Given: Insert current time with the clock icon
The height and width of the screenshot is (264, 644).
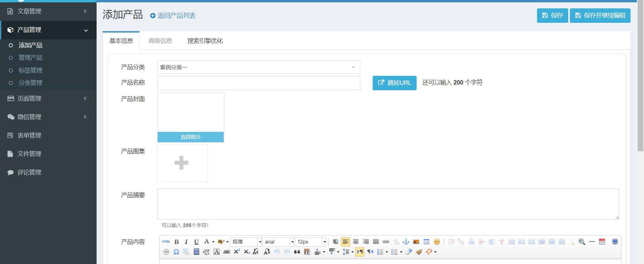Looking at the screenshot, I should click(x=166, y=252).
